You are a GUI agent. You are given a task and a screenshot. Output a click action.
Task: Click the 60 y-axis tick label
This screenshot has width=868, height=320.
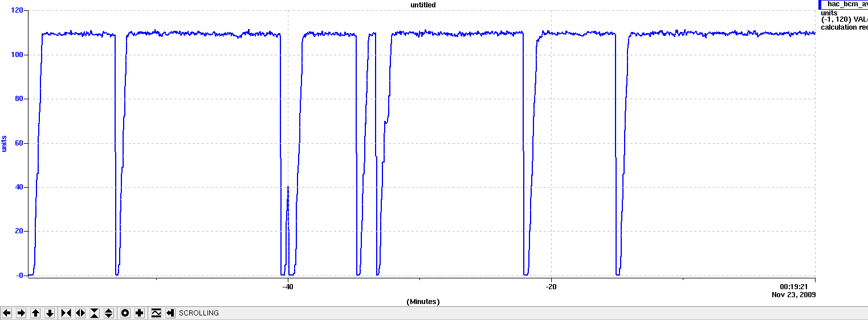tap(19, 143)
